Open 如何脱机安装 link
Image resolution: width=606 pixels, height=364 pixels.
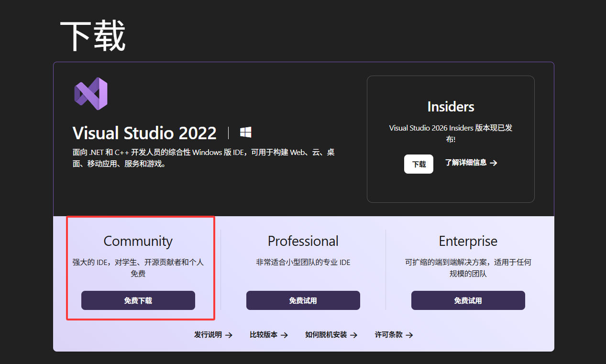331,335
